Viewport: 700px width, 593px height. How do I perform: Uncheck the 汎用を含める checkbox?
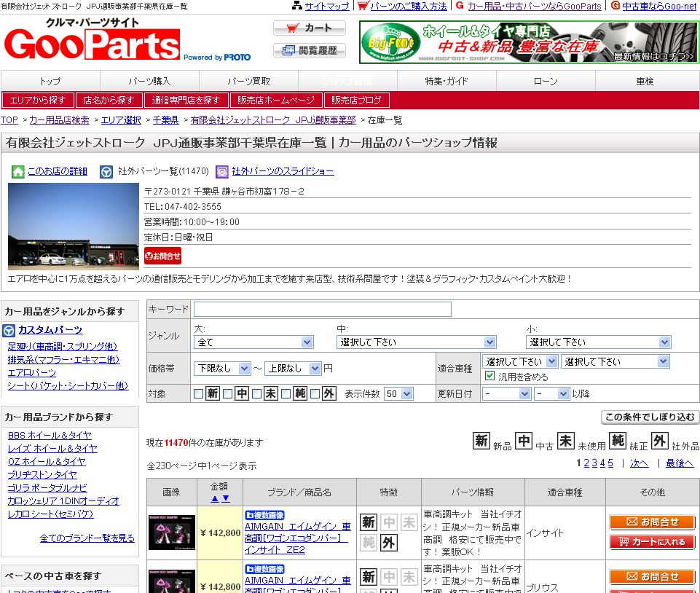pyautogui.click(x=489, y=376)
